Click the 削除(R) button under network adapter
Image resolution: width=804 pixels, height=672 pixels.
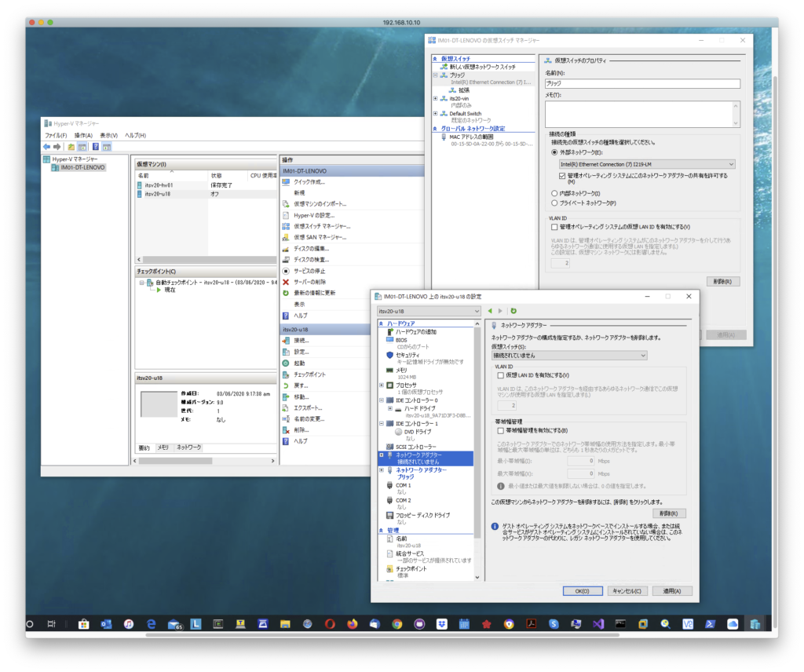tap(668, 513)
